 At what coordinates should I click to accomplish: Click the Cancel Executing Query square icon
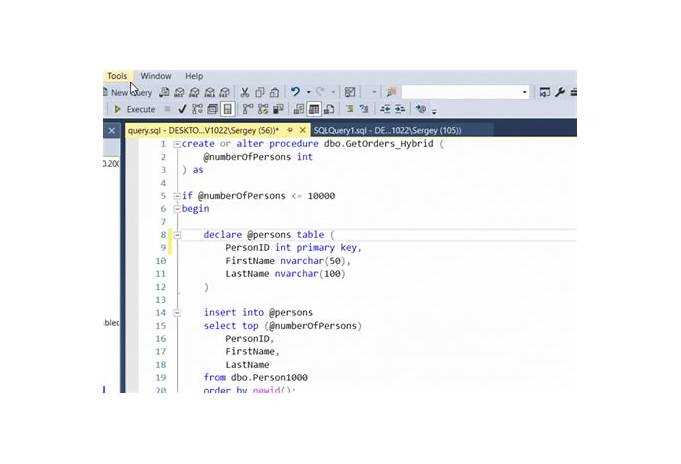tap(167, 109)
